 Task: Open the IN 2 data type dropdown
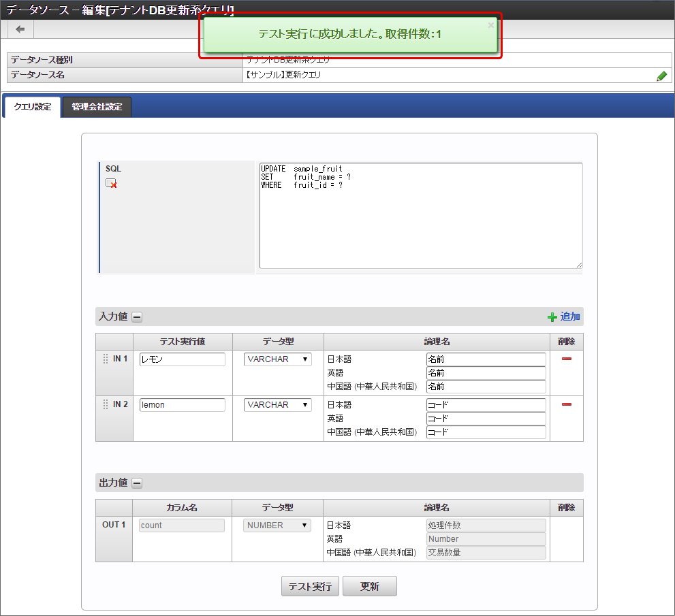click(x=278, y=405)
